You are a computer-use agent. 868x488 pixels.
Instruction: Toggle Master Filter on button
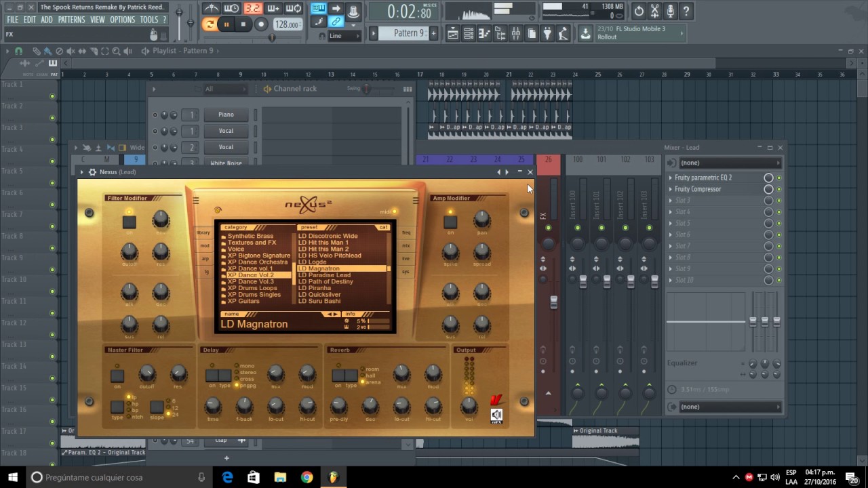pyautogui.click(x=117, y=376)
